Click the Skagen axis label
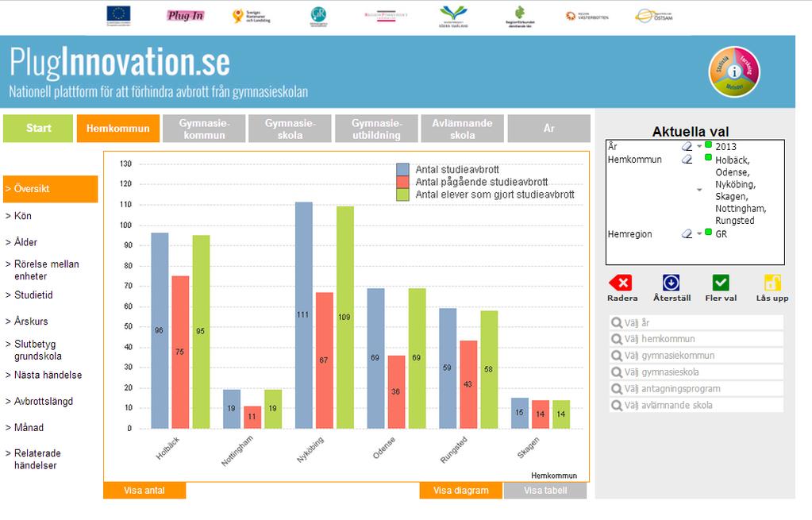Screen dimensions: 812x520 click(528, 448)
